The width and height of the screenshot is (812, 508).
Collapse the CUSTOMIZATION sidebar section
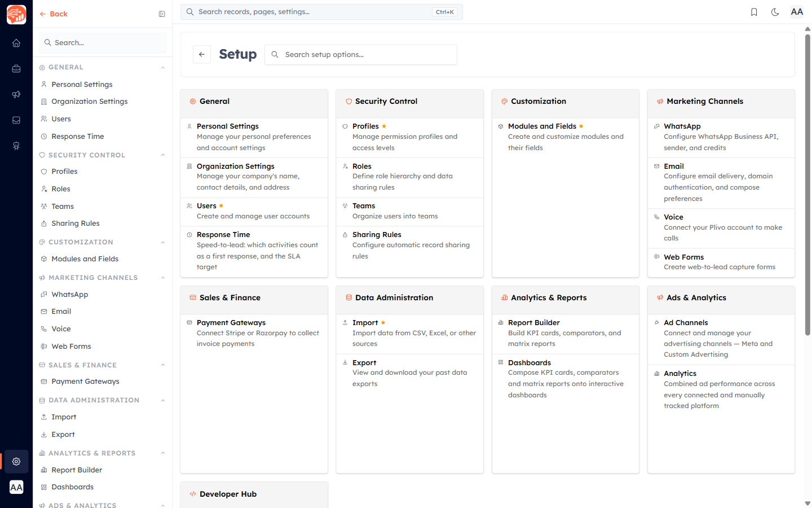point(163,243)
